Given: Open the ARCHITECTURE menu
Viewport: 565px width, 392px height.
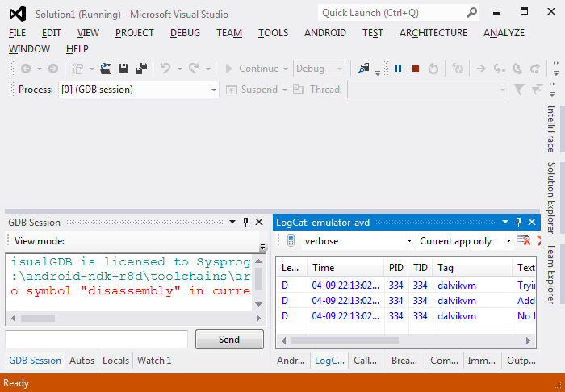Looking at the screenshot, I should [x=433, y=33].
